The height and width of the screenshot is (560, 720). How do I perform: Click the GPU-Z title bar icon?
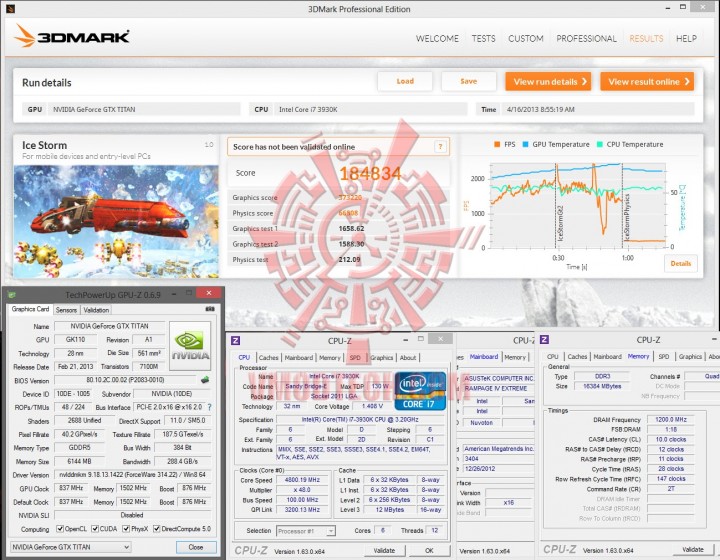click(x=12, y=295)
